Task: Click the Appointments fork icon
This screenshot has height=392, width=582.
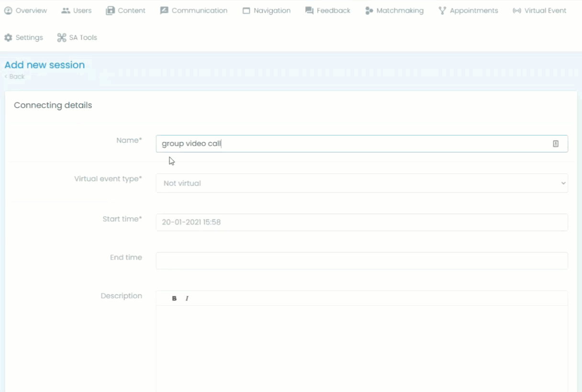Action: 442,11
